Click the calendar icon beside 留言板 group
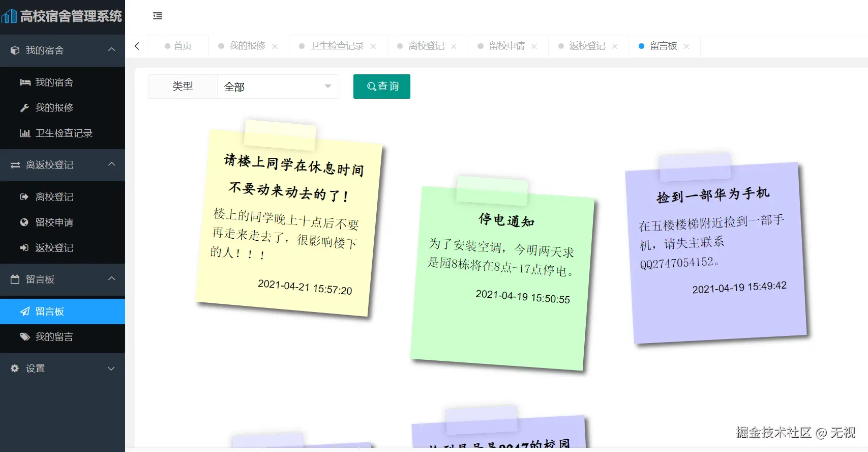The height and width of the screenshot is (452, 868). pyautogui.click(x=15, y=279)
